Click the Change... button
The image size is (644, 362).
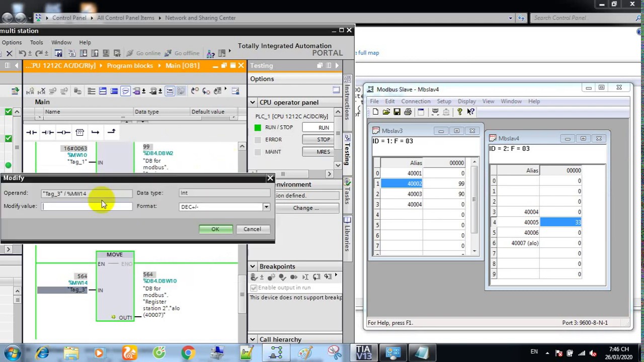(x=306, y=208)
